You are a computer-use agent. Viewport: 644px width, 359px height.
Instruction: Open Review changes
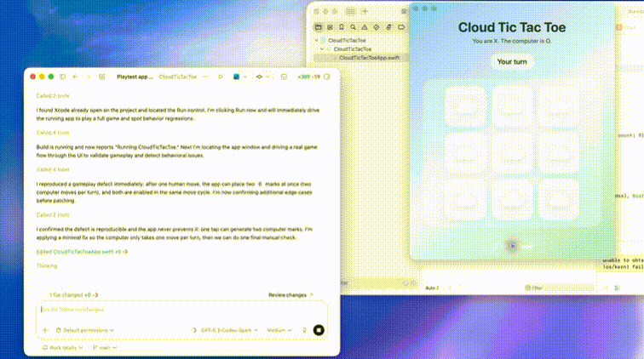(x=290, y=295)
